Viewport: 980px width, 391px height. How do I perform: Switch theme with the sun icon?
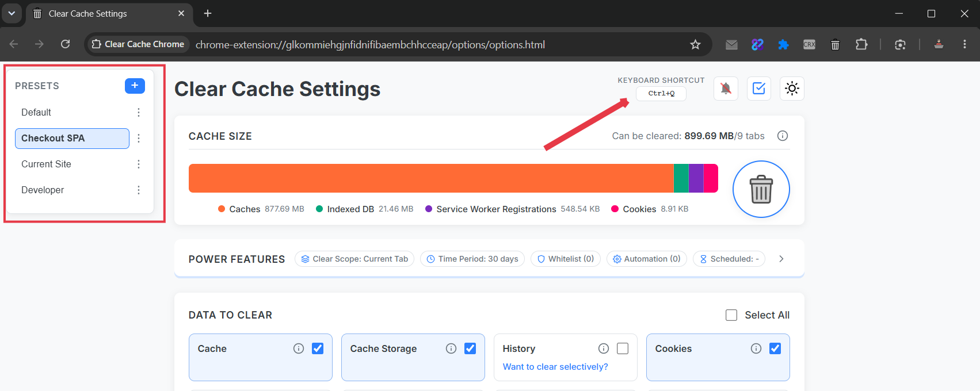click(792, 89)
